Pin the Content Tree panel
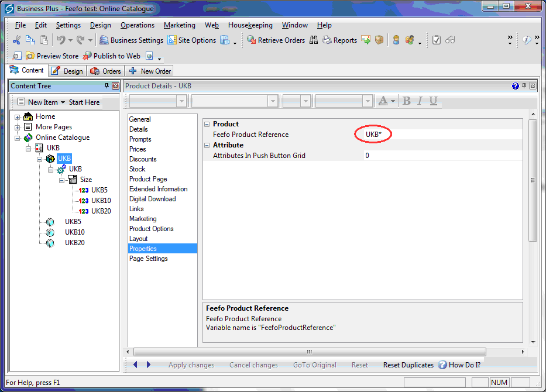546x392 pixels. (x=107, y=86)
